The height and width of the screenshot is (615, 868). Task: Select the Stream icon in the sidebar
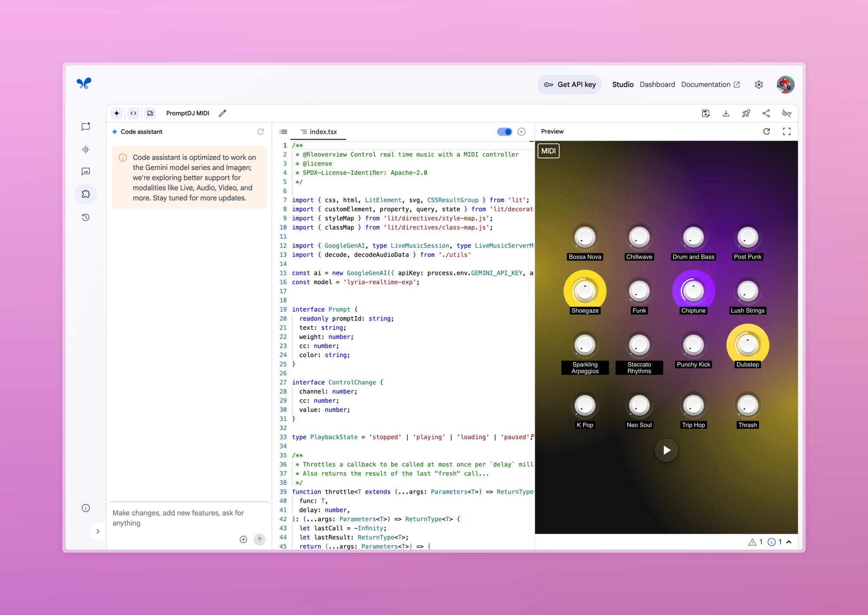click(85, 149)
